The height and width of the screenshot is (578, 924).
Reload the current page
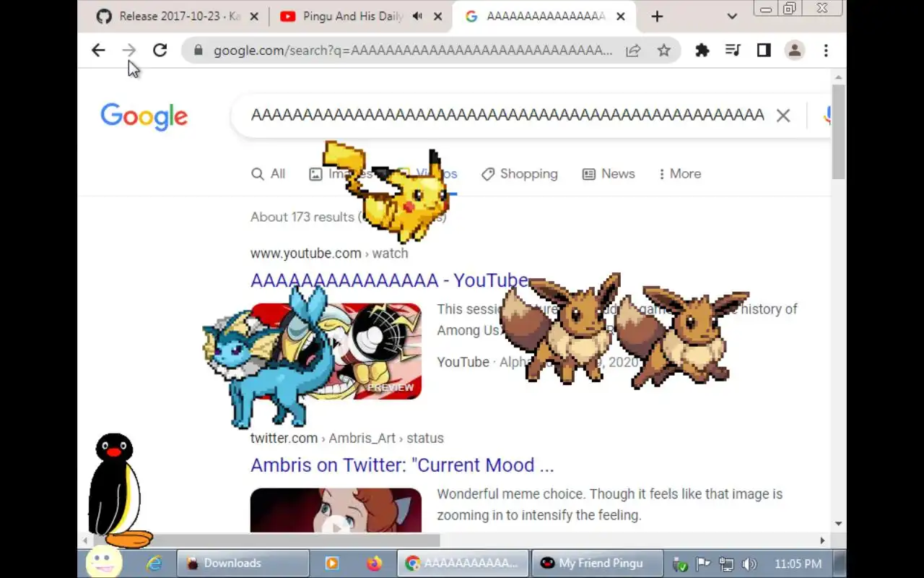coord(160,50)
